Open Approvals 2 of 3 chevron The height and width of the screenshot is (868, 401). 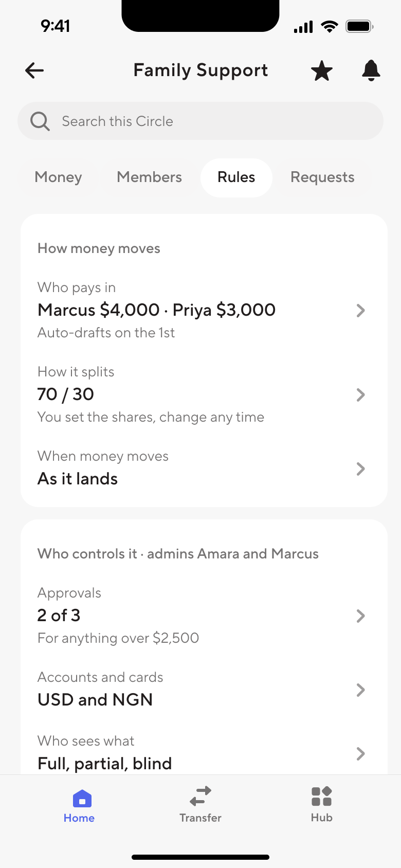coord(361,616)
